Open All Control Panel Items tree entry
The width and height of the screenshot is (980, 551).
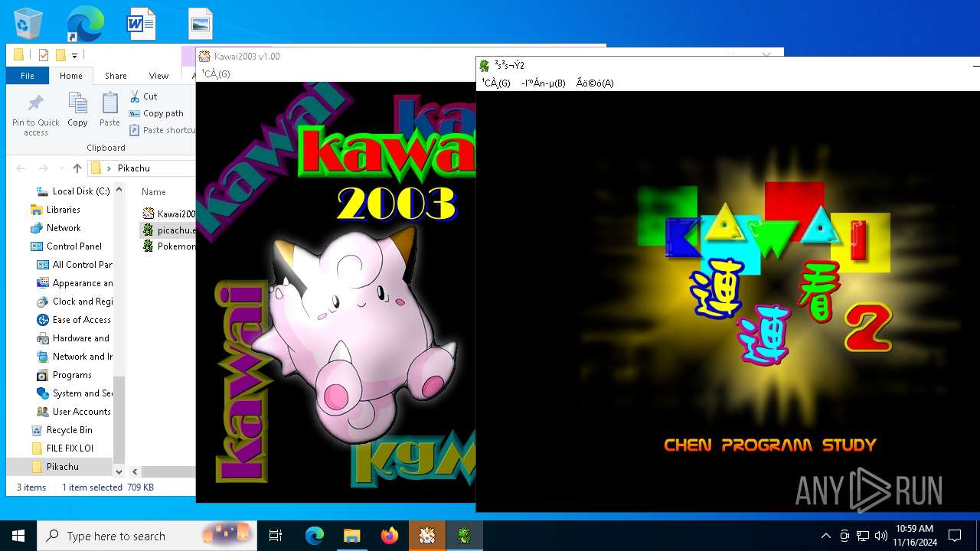click(74, 265)
